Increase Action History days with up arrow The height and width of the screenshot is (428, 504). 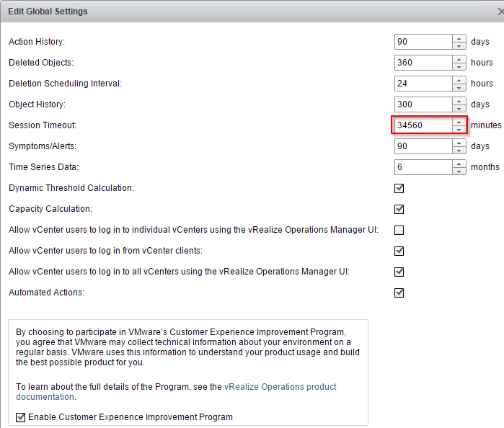click(x=459, y=38)
